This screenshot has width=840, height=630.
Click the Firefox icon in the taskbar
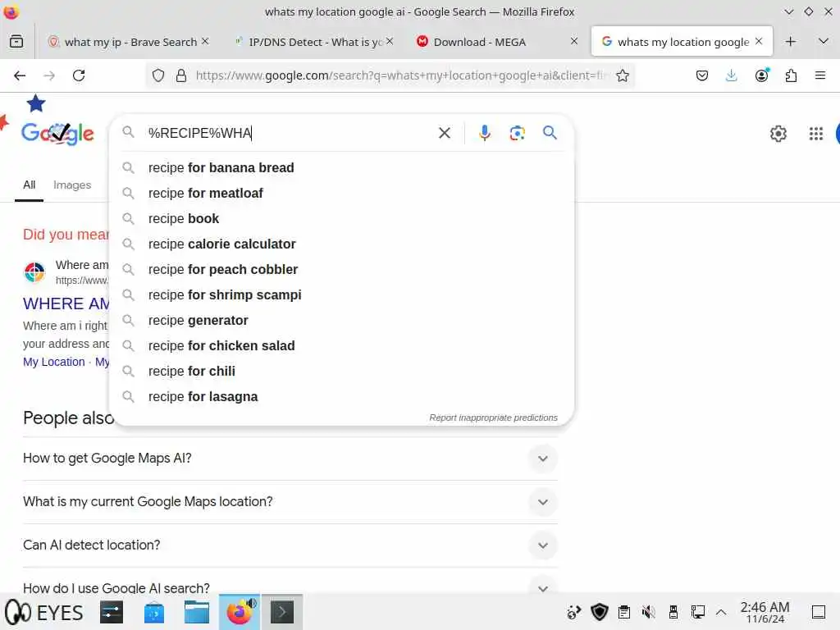240,612
